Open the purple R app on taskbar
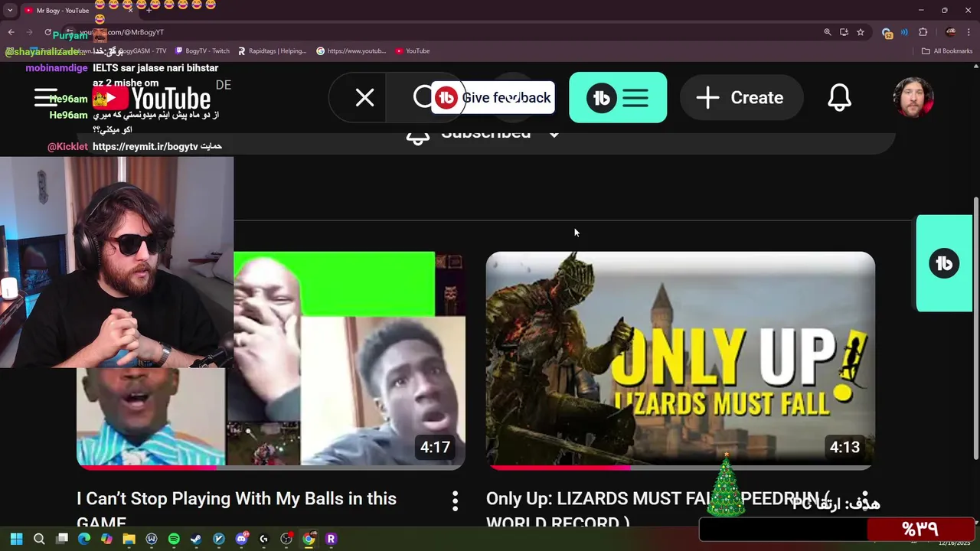980x551 pixels. [x=331, y=539]
